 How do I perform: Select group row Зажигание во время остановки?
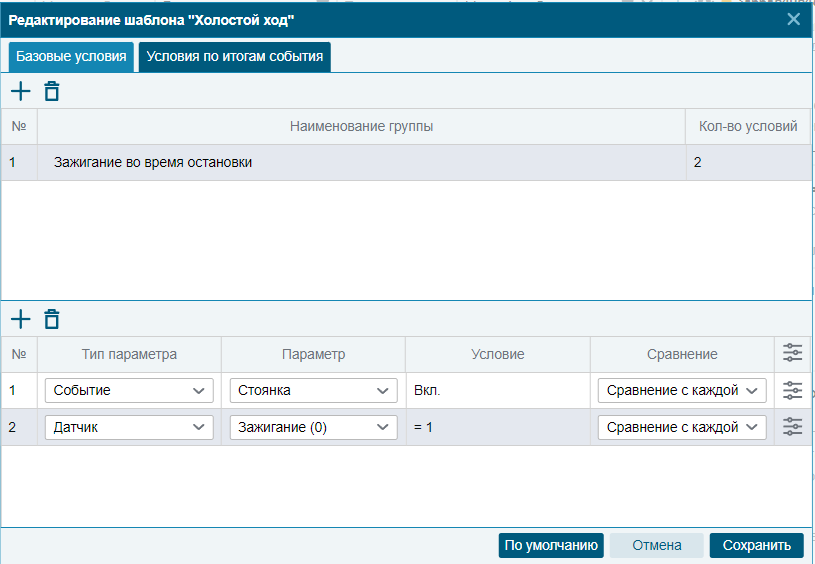coord(405,162)
